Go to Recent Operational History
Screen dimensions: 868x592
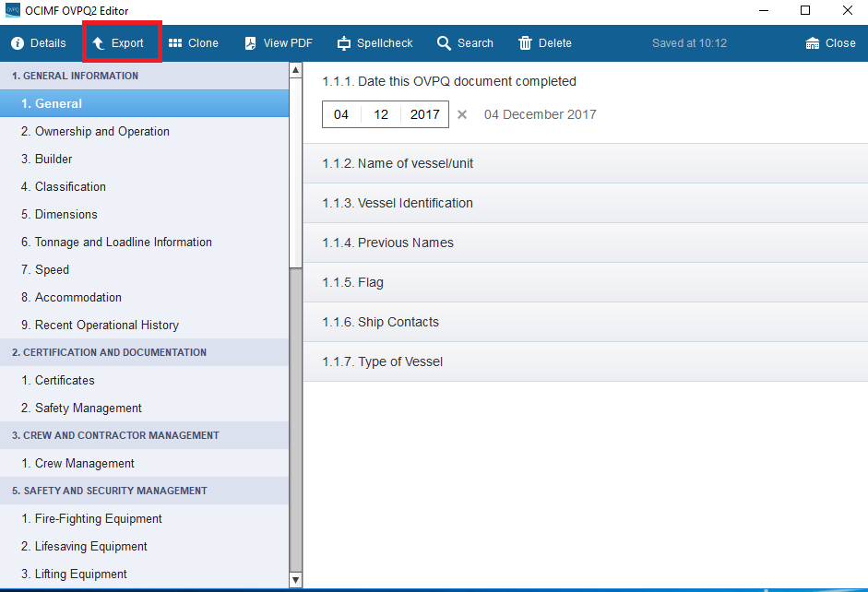click(144, 325)
